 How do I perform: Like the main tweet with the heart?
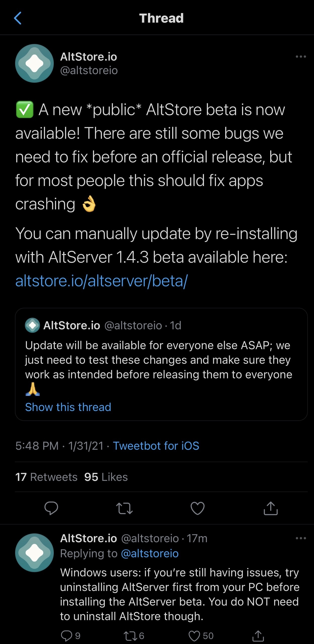198,508
